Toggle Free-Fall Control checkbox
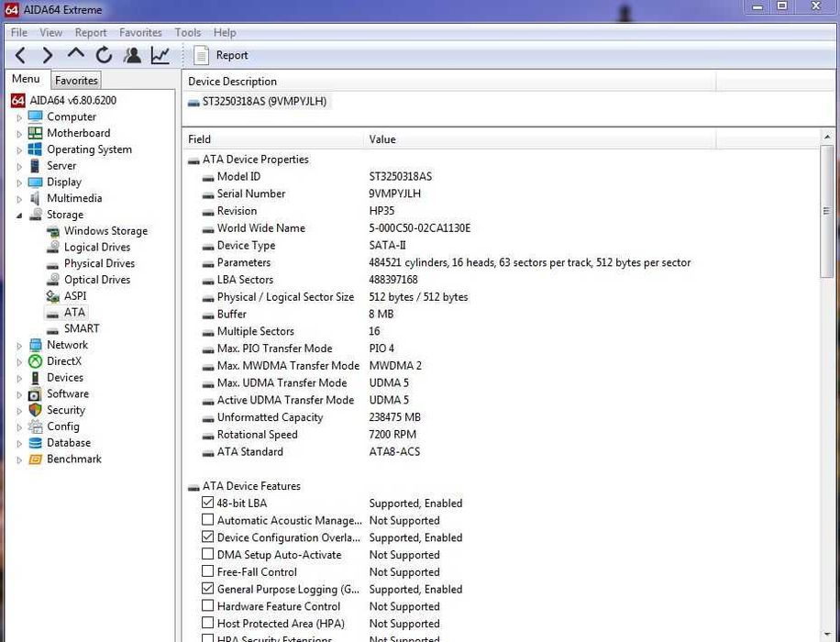Screen dimensions: 840x642 (x=207, y=571)
